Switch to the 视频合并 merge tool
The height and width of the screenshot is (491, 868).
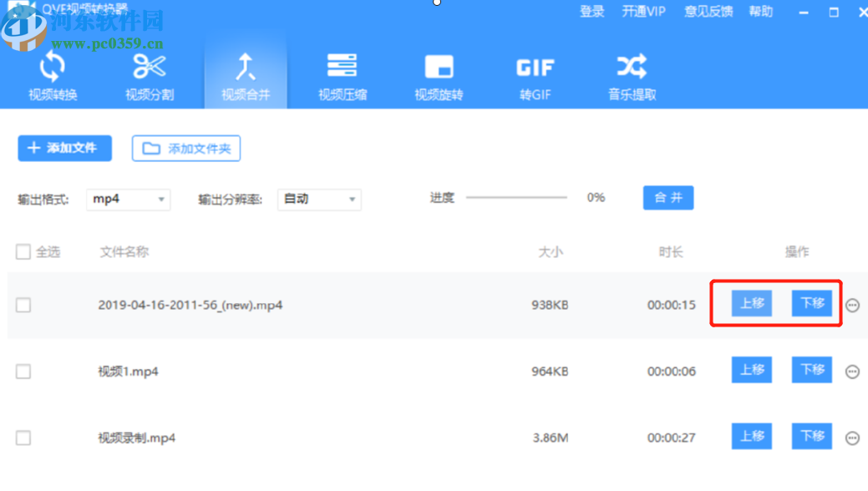[x=245, y=75]
